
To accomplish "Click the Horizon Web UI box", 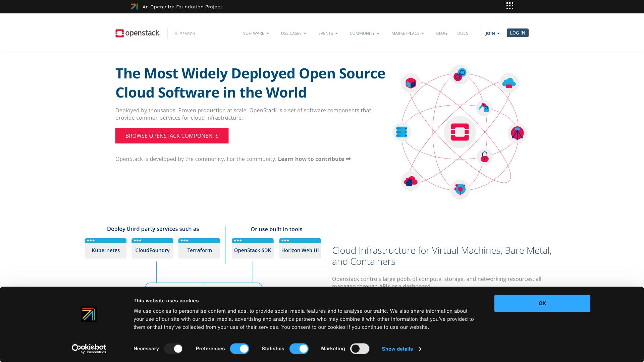I will (300, 248).
